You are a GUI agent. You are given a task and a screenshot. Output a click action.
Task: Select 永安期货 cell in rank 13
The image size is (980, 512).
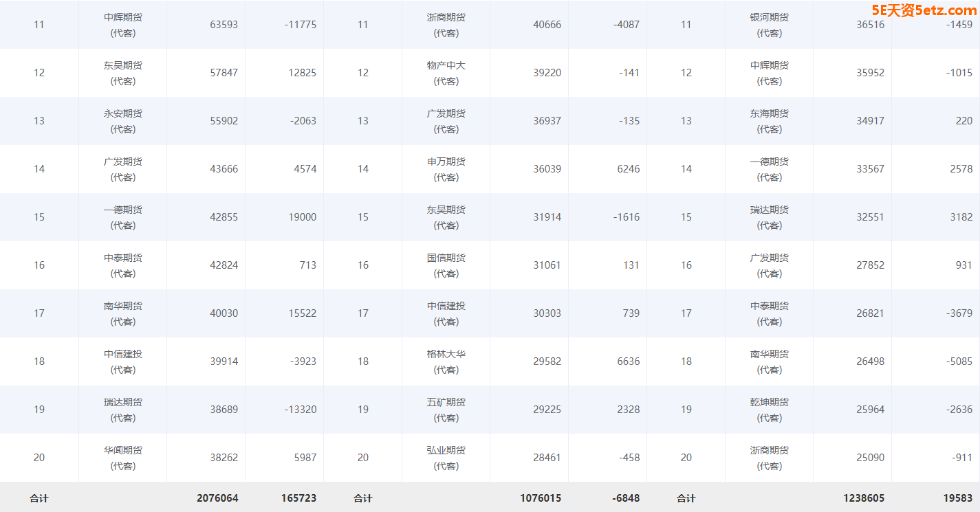[x=123, y=121]
